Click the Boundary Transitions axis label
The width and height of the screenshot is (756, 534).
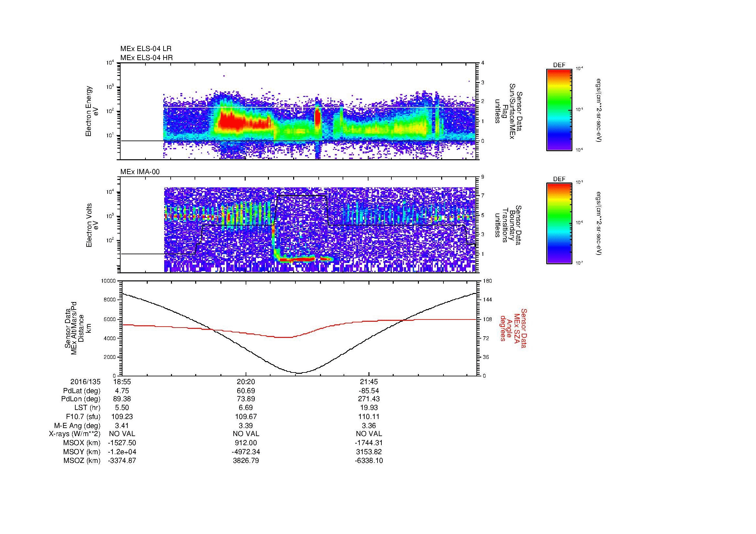pyautogui.click(x=508, y=225)
